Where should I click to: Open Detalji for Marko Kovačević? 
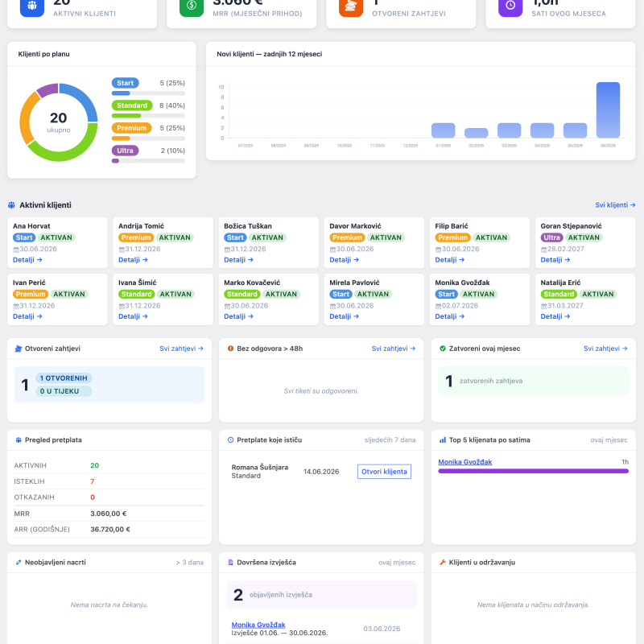pyautogui.click(x=238, y=316)
